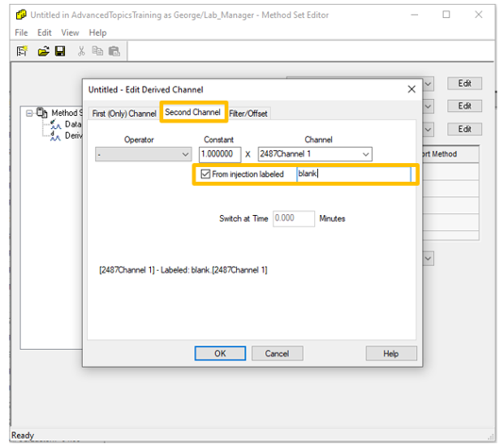Uncheck the From injection labeled checkbox

tap(205, 174)
